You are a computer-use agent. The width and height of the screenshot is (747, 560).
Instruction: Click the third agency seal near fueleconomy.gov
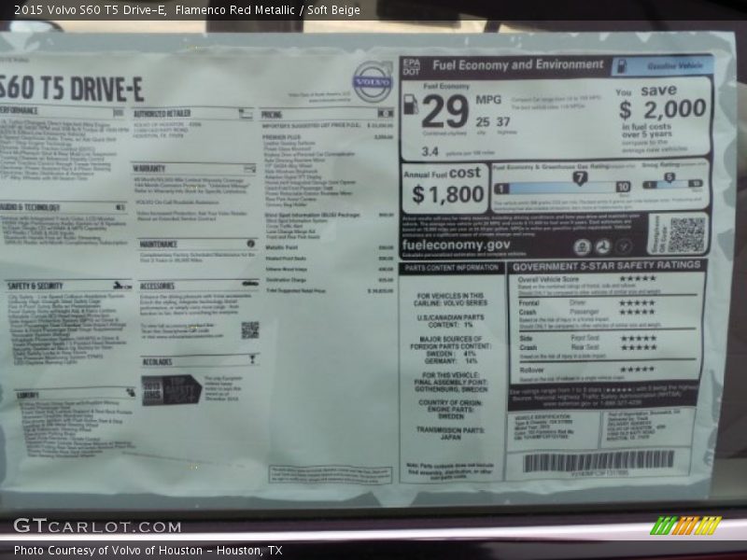click(x=624, y=246)
